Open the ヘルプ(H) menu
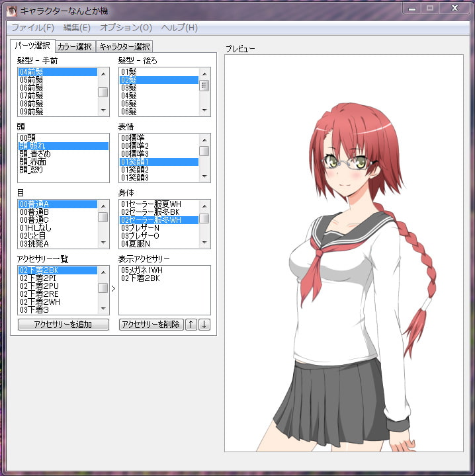Image resolution: width=475 pixels, height=476 pixels. (179, 28)
